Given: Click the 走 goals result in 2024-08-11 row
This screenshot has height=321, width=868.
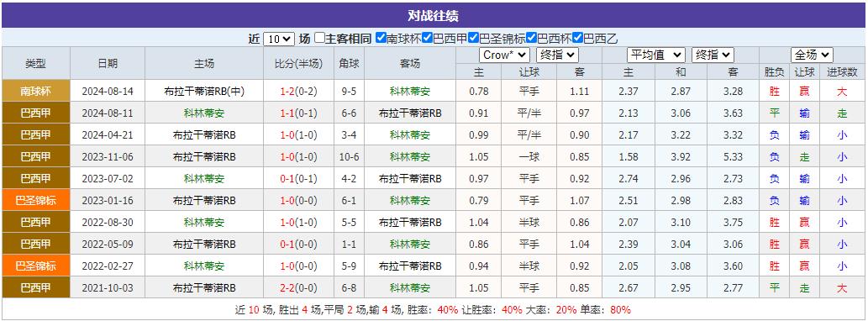Looking at the screenshot, I should [842, 113].
